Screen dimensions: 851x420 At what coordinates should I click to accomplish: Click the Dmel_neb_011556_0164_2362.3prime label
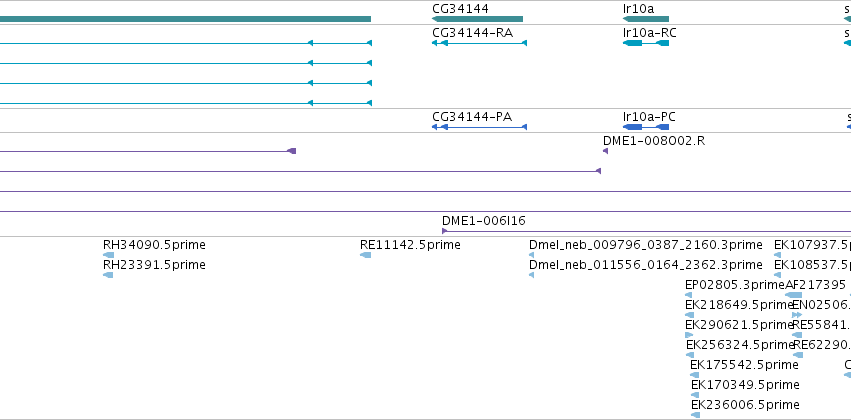646,265
